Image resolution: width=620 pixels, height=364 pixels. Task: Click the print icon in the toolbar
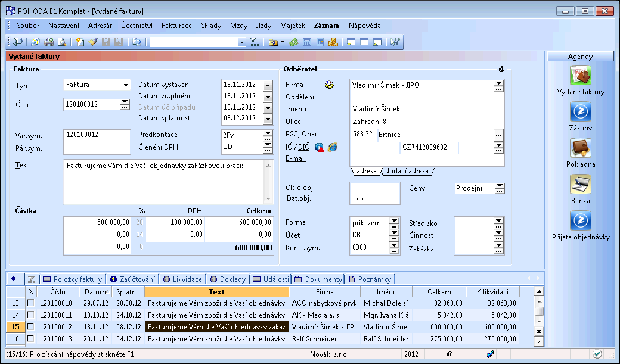(x=49, y=42)
